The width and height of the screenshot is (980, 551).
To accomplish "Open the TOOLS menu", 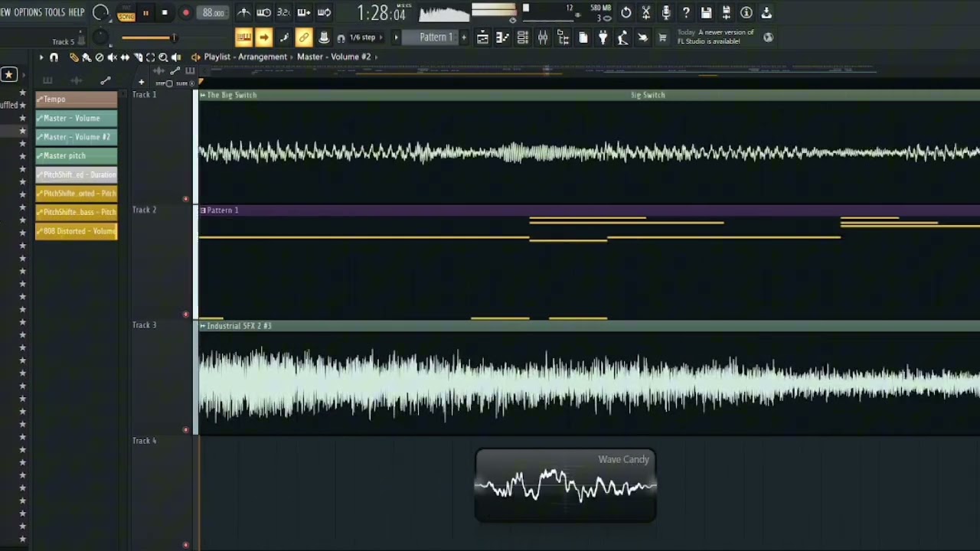I will (x=55, y=13).
